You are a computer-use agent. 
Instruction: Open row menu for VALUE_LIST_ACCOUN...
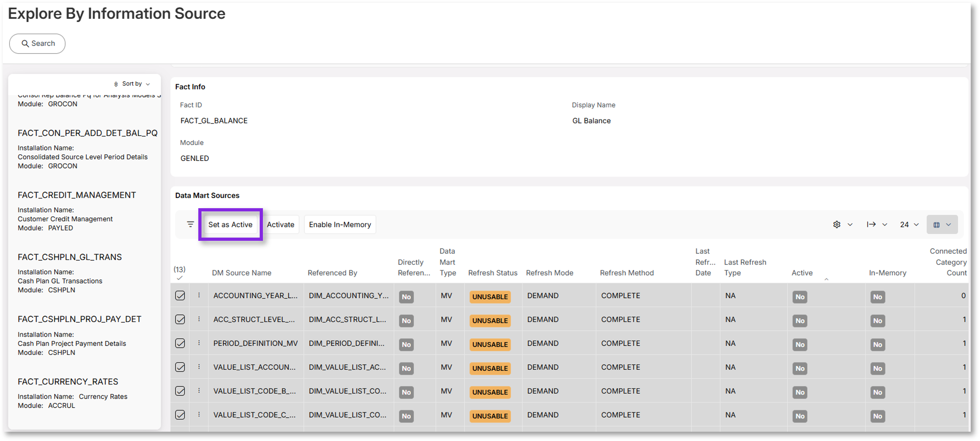[199, 367]
